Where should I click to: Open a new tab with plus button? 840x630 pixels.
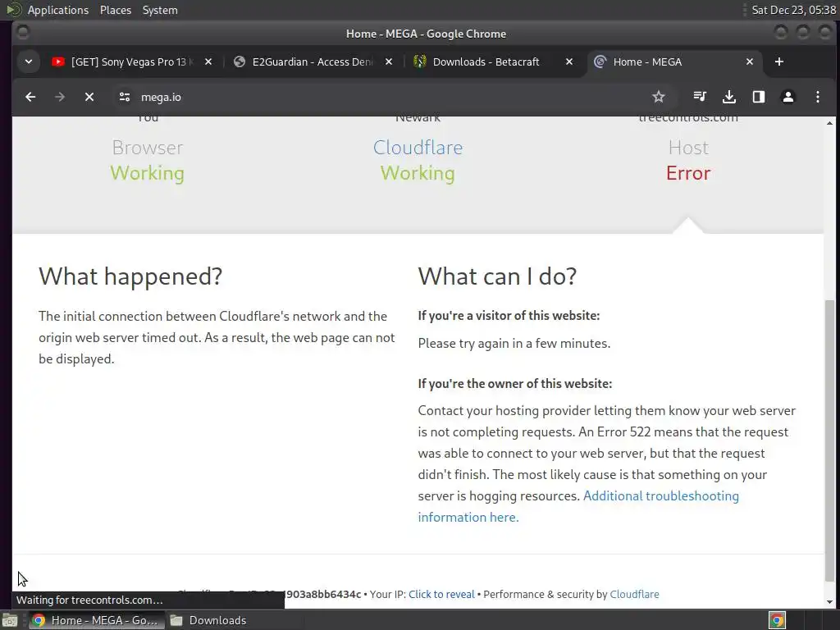[x=779, y=62]
